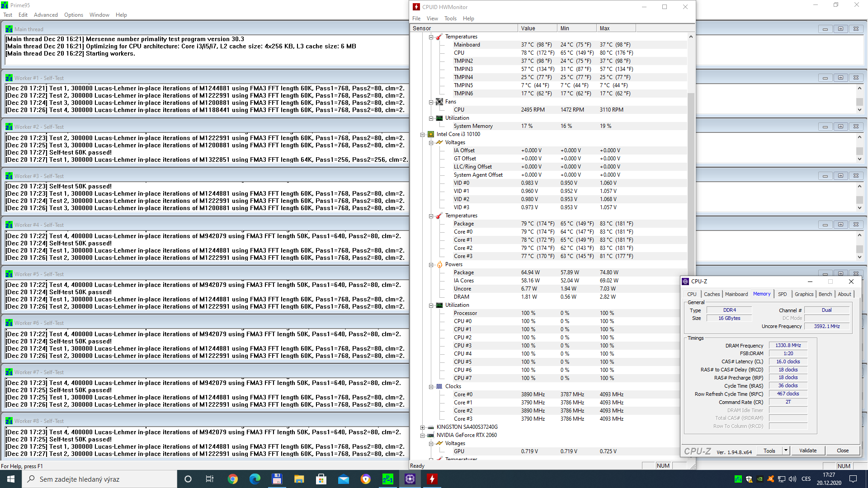
Task: Open File Explorer from the taskbar
Action: coord(299,479)
